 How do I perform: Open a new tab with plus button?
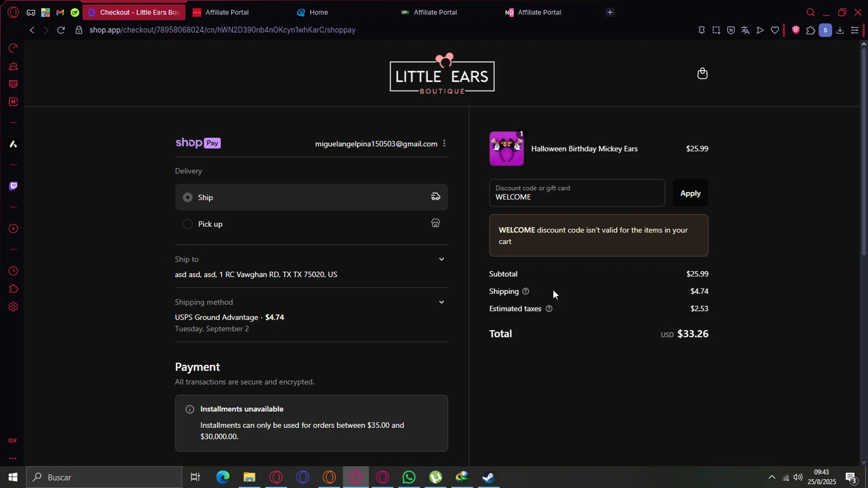click(x=610, y=12)
